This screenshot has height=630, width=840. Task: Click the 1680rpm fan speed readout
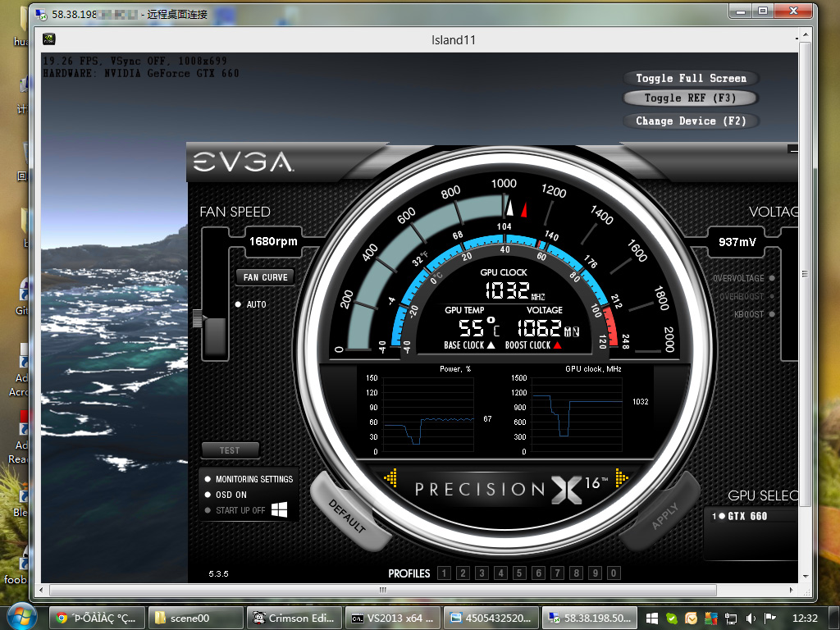(x=272, y=241)
